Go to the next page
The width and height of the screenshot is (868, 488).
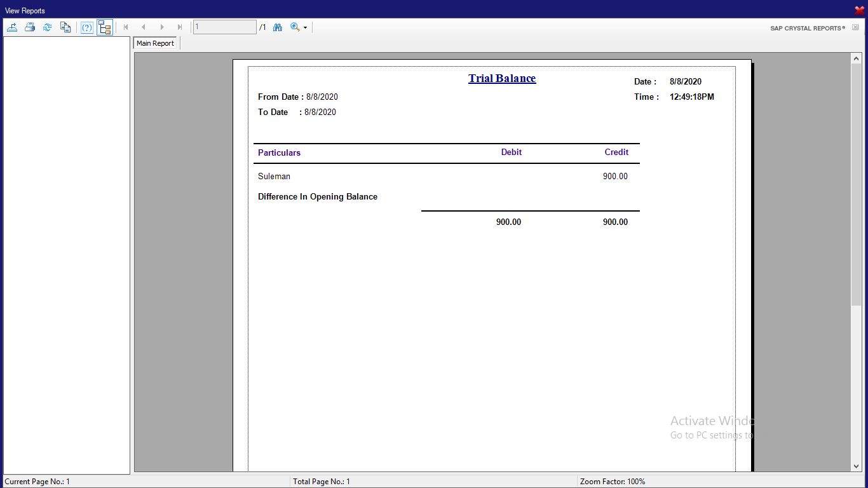[162, 27]
